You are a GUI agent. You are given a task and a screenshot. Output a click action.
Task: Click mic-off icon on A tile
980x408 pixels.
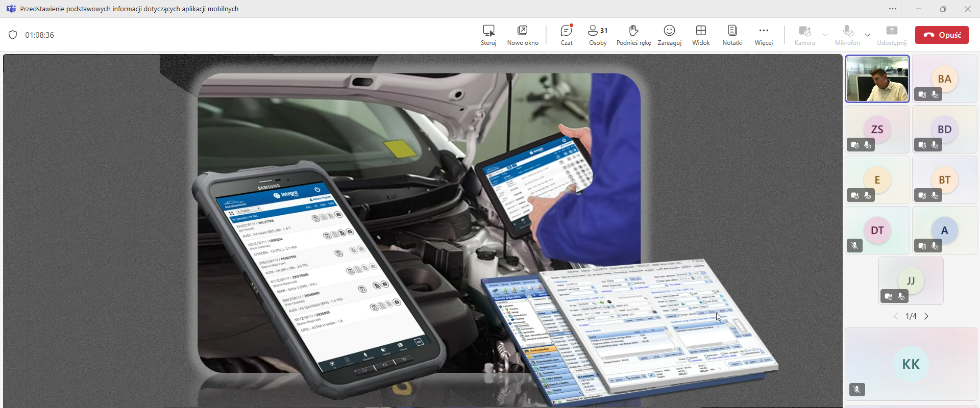click(935, 246)
